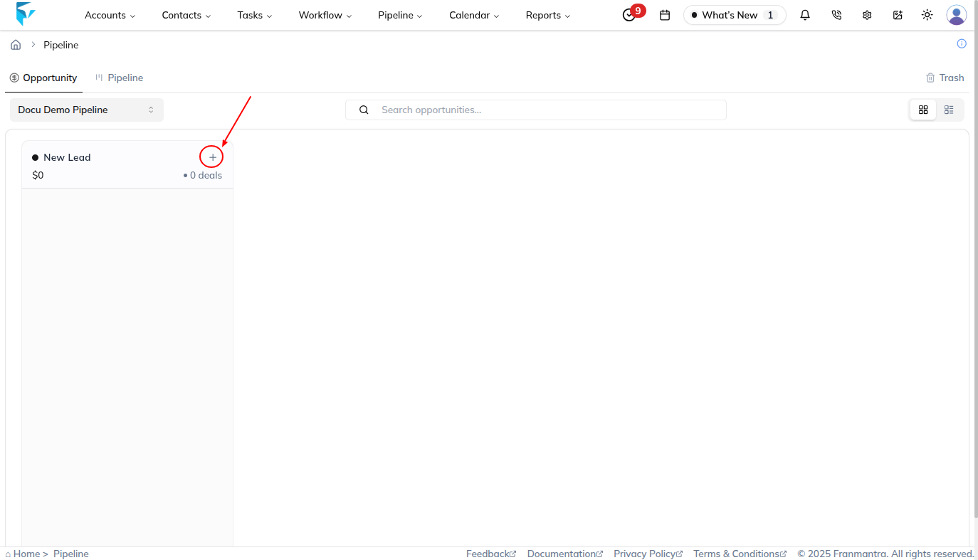The width and height of the screenshot is (978, 560).
Task: Expand the Reports menu
Action: (548, 15)
